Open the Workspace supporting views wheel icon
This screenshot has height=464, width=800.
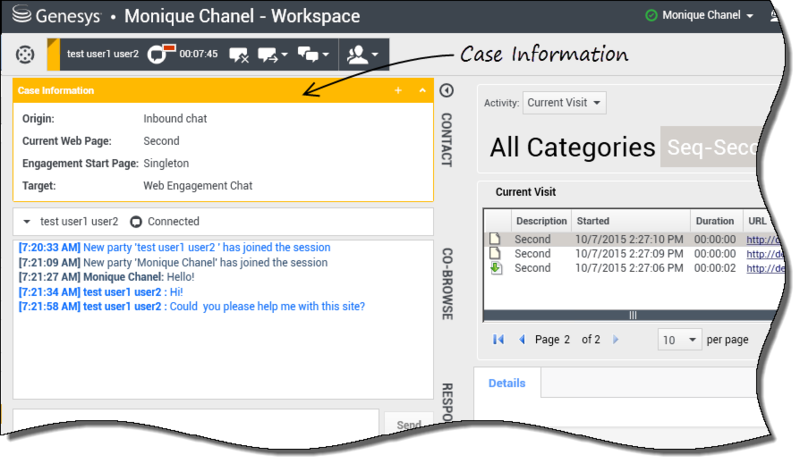[25, 54]
